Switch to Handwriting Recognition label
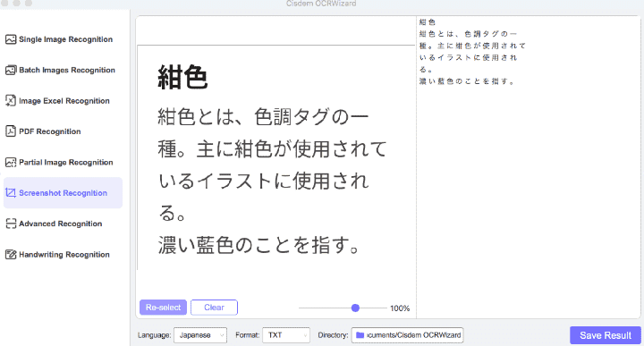This screenshot has height=346, width=644. coord(64,255)
